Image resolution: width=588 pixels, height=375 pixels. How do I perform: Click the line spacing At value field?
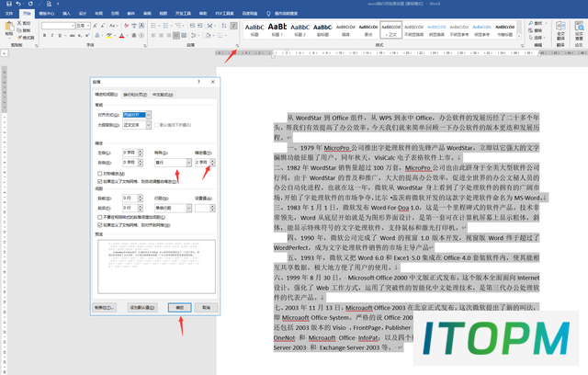pyautogui.click(x=202, y=208)
